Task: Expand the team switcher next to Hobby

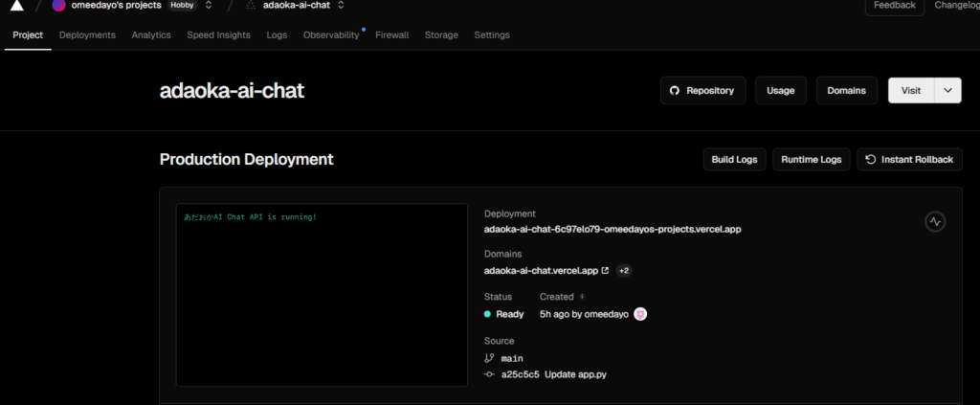Action: point(209,6)
